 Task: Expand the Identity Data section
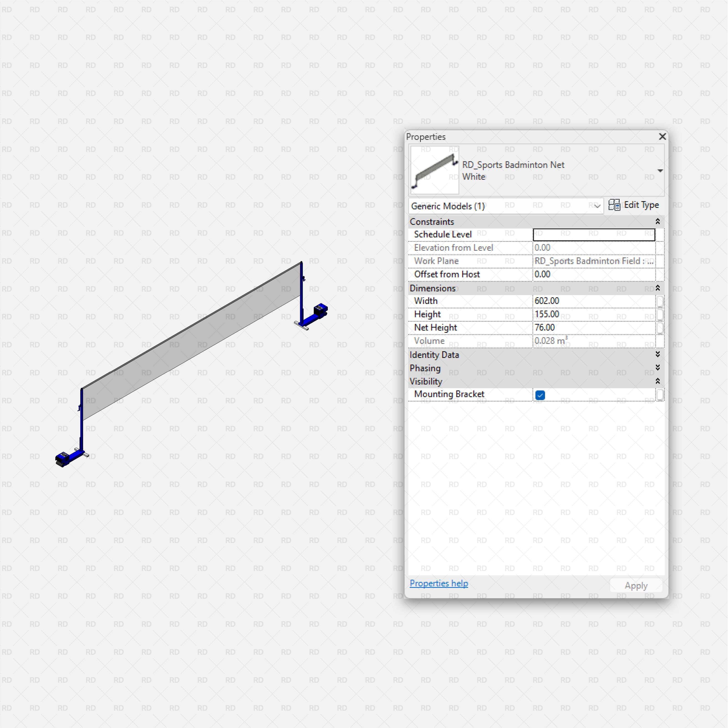657,355
